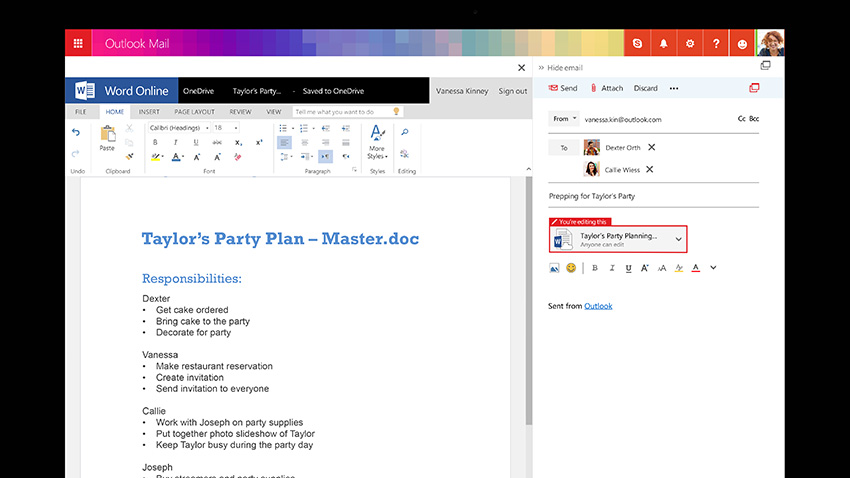Open Skype from the Outlook header
Viewport: 850px width, 478px height.
pyautogui.click(x=637, y=43)
